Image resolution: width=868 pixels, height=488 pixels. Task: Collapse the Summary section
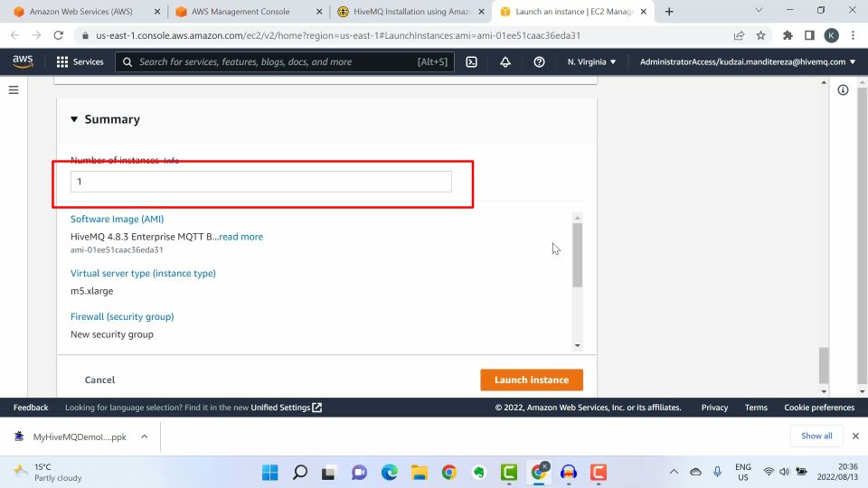click(74, 119)
